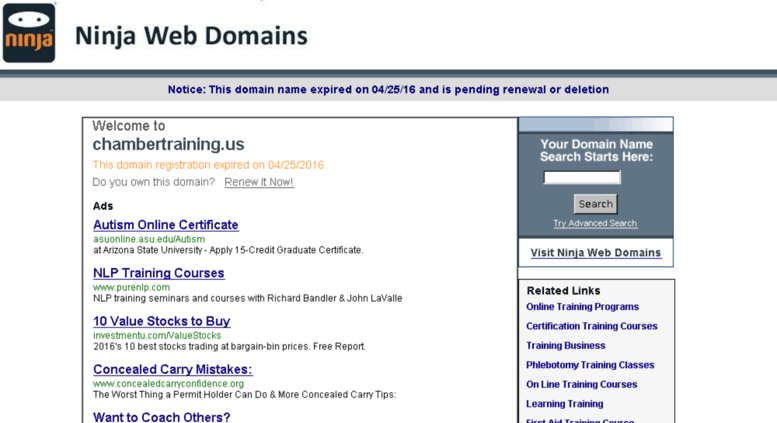Open Autism Online Certificate ad link
Screen dimensions: 777x423
coord(166,225)
